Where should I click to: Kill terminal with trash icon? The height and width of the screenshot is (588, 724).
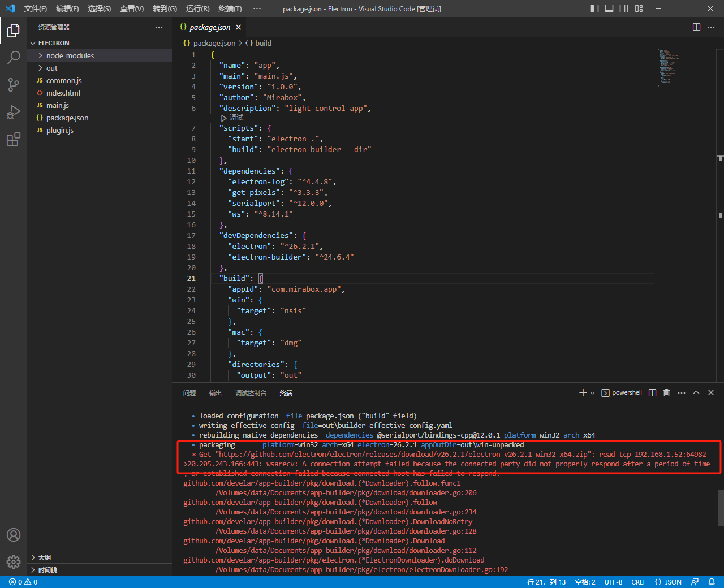tap(666, 392)
